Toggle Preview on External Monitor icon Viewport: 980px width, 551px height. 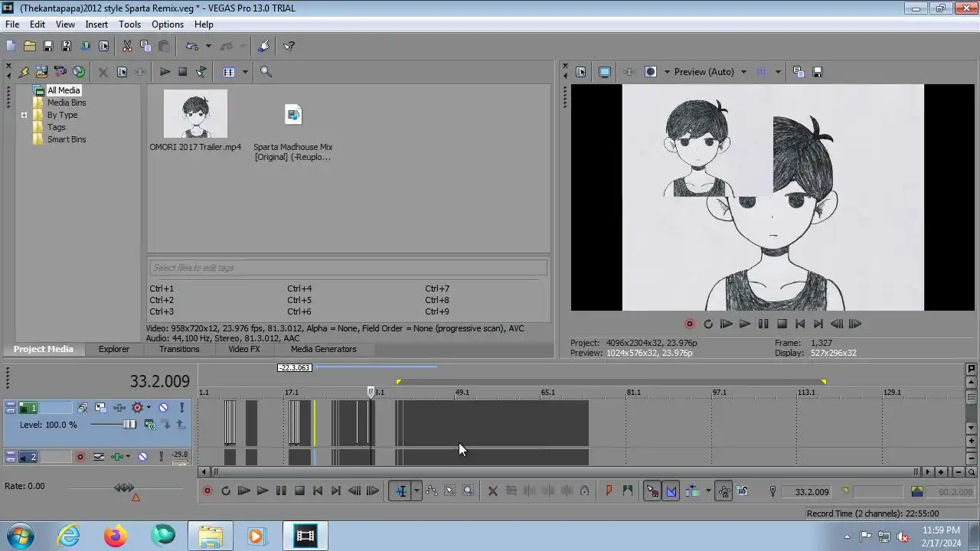click(x=604, y=72)
